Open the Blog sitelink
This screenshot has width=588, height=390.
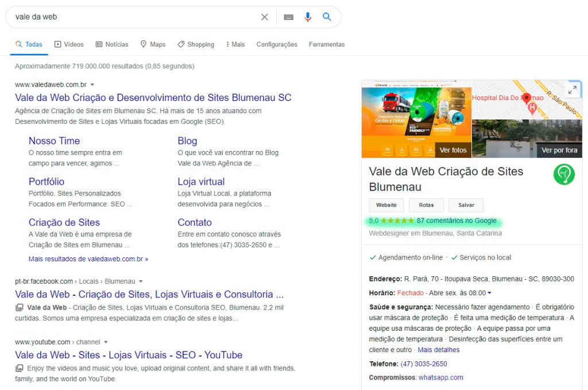tap(187, 141)
